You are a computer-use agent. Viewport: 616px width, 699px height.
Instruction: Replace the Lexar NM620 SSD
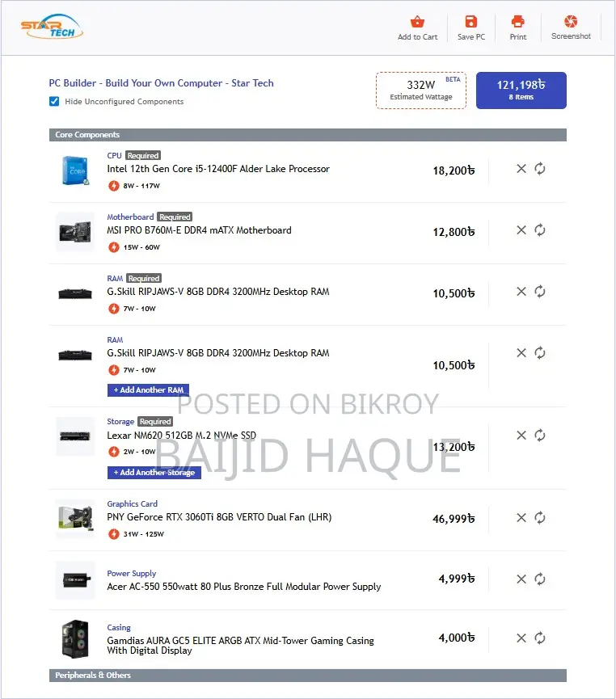point(540,435)
